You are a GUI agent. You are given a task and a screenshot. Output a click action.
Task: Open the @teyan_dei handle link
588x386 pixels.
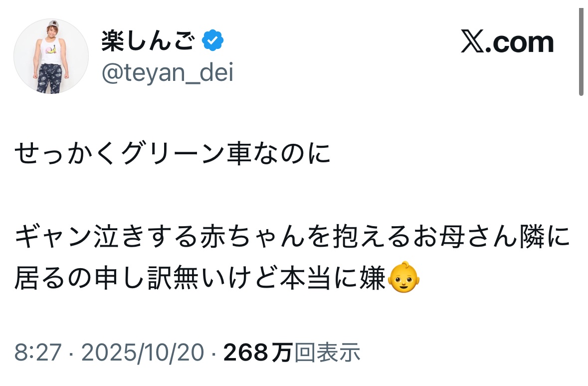[x=167, y=73]
